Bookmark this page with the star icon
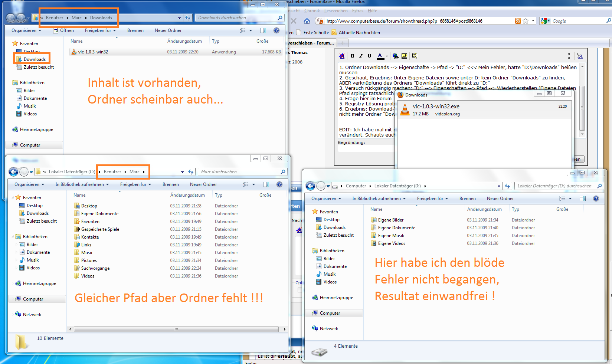 526,21
